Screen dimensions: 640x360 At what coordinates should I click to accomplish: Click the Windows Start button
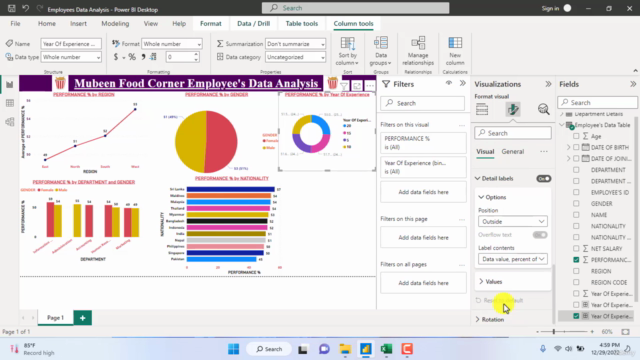tap(233, 349)
